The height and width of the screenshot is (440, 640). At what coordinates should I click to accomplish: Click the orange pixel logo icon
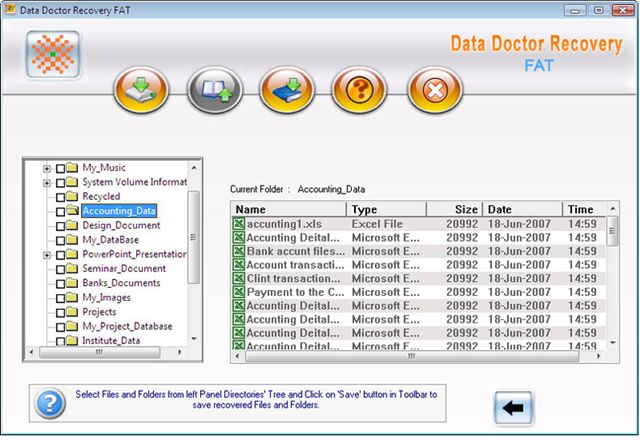[53, 54]
